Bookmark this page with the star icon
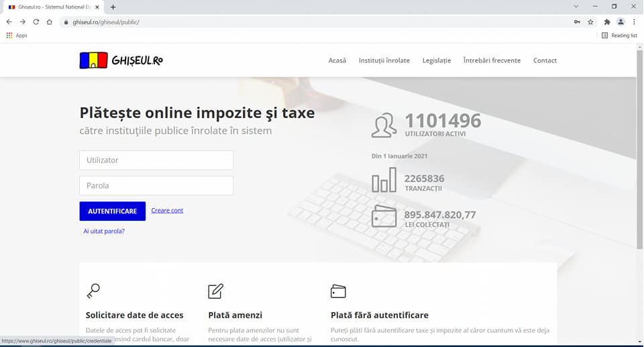The image size is (644, 347). pos(590,22)
